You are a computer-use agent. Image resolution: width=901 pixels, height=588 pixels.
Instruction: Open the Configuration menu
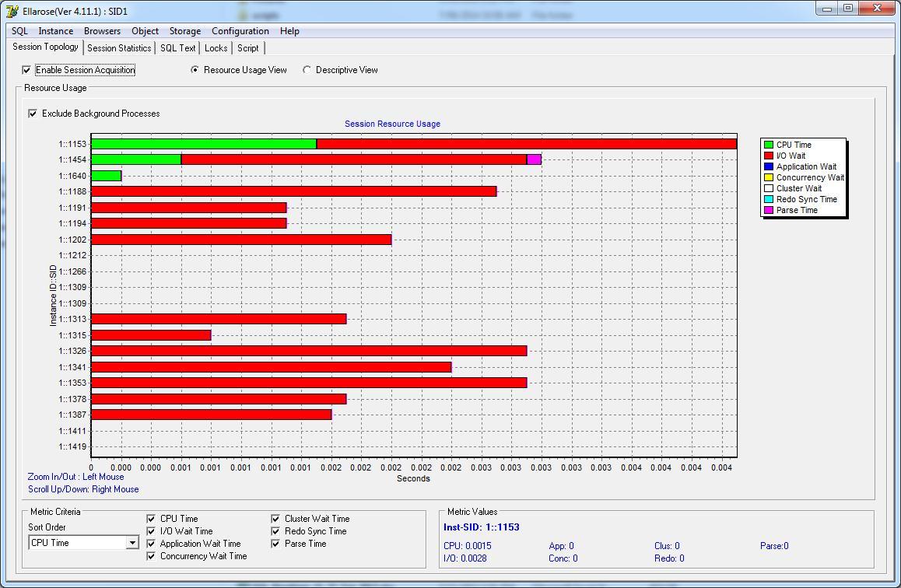(240, 31)
